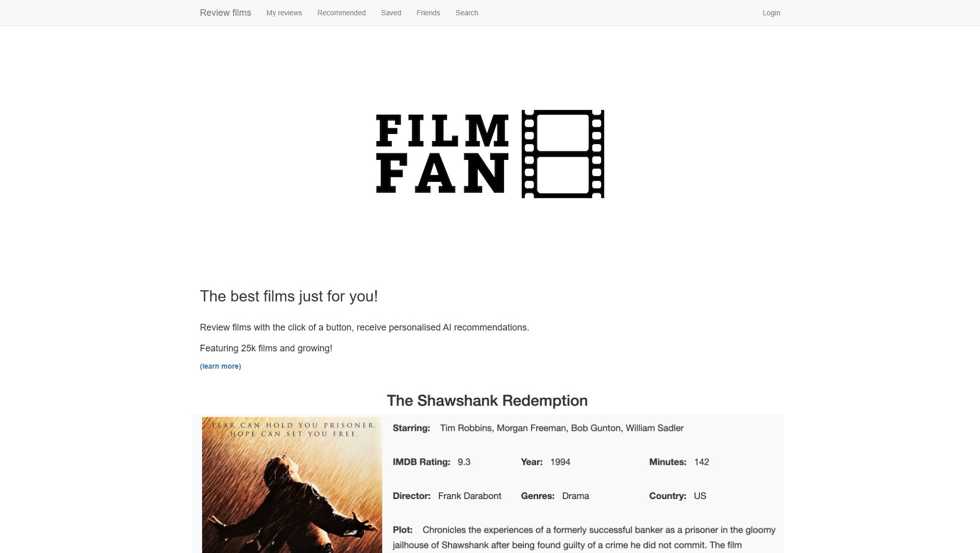Click the Country US value
The image size is (980, 553).
[700, 496]
